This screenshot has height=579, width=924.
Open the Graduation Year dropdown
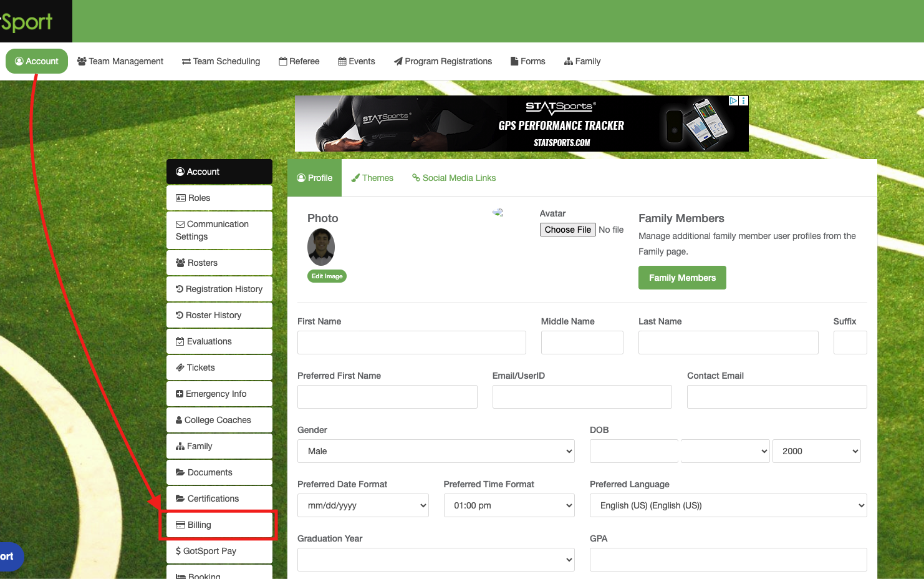pyautogui.click(x=436, y=560)
